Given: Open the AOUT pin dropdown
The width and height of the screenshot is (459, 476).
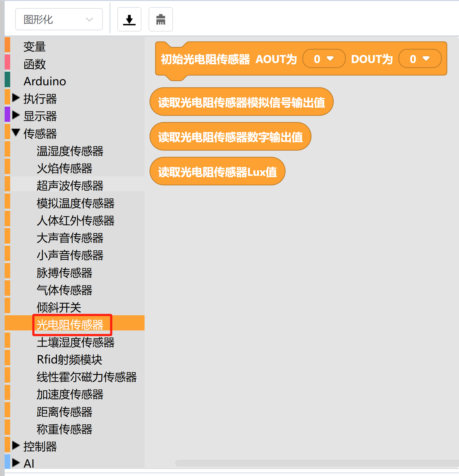Looking at the screenshot, I should coord(324,59).
